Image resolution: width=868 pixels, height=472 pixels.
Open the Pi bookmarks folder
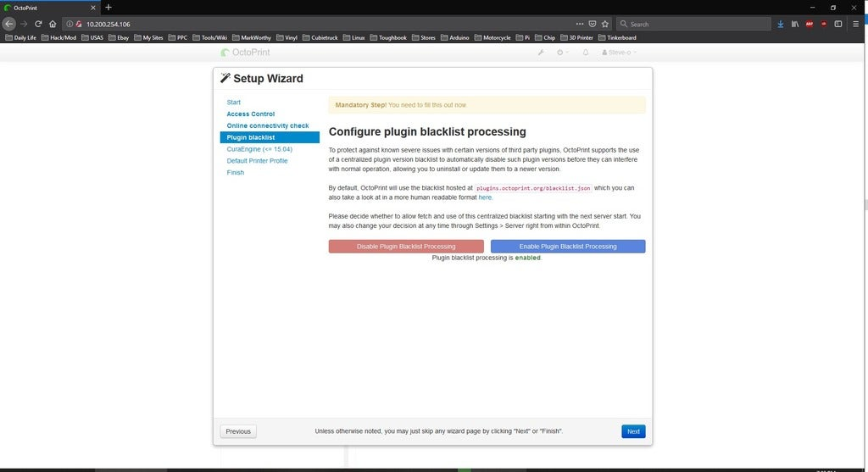point(522,37)
